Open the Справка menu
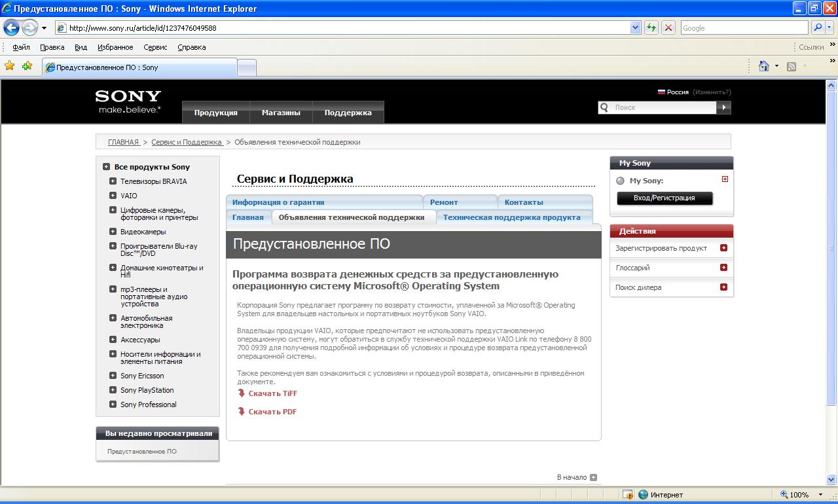Viewport: 838px width, 504px height. [191, 47]
